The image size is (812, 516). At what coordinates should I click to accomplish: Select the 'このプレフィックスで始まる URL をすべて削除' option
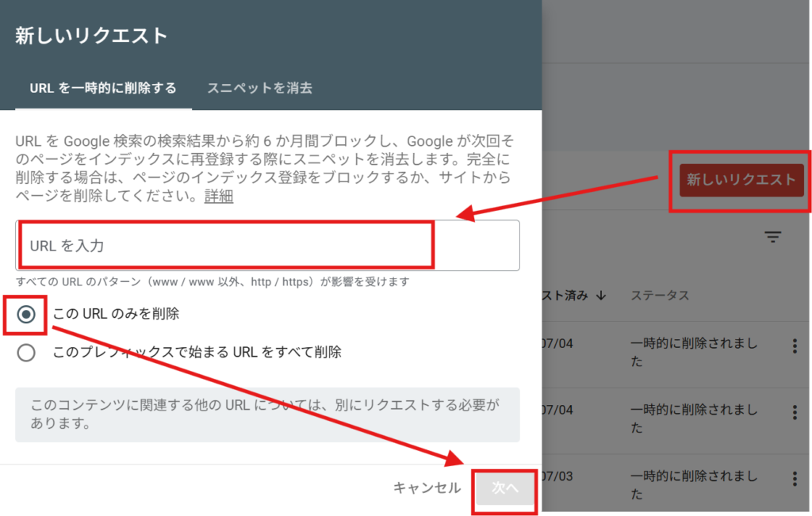coord(26,352)
